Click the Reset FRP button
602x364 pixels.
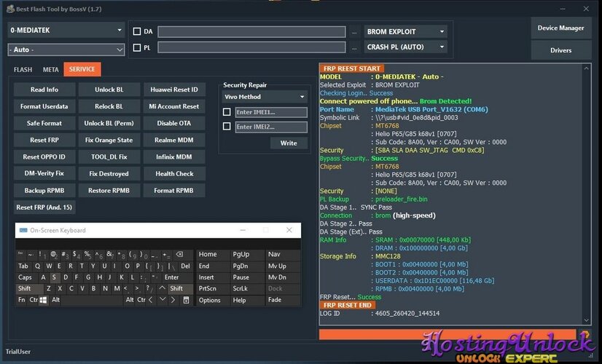[44, 140]
